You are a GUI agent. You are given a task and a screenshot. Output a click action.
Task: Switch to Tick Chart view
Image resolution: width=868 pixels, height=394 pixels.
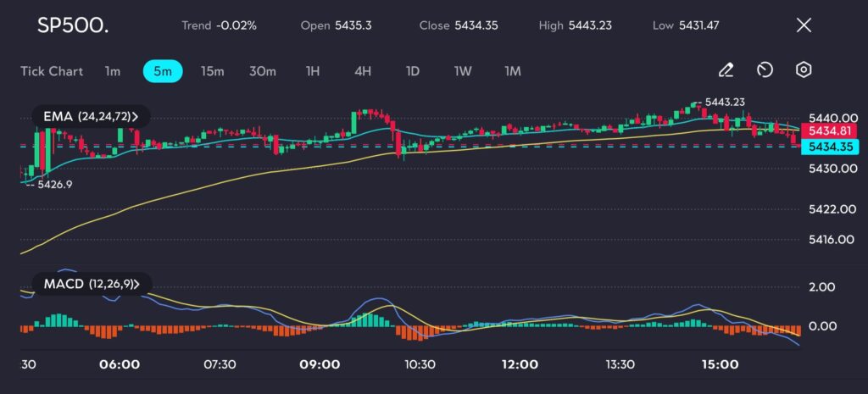(x=52, y=71)
